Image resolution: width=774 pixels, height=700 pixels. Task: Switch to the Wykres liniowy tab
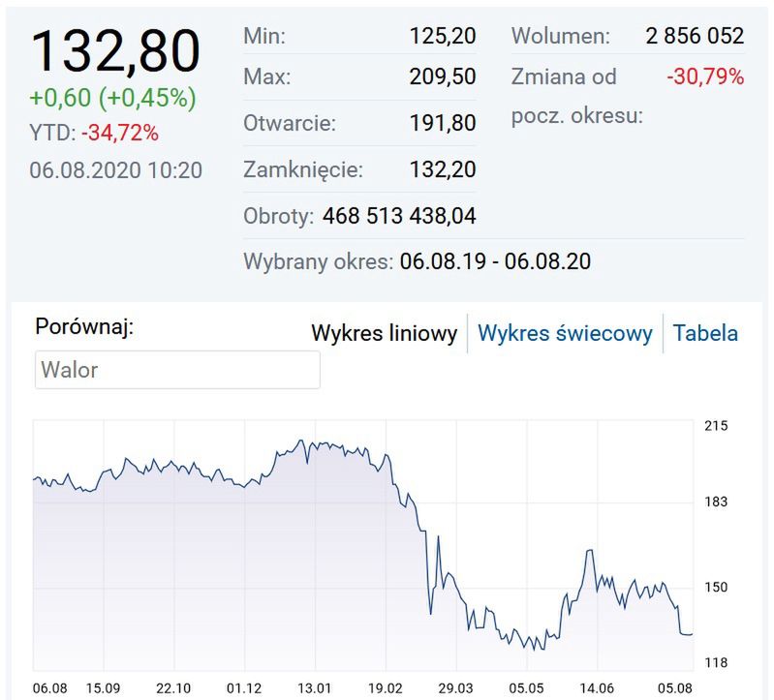384,334
